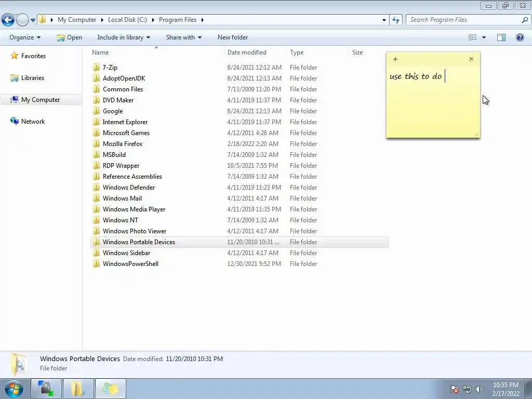The width and height of the screenshot is (532, 399).
Task: Click the Open toolbar button
Action: tap(69, 37)
